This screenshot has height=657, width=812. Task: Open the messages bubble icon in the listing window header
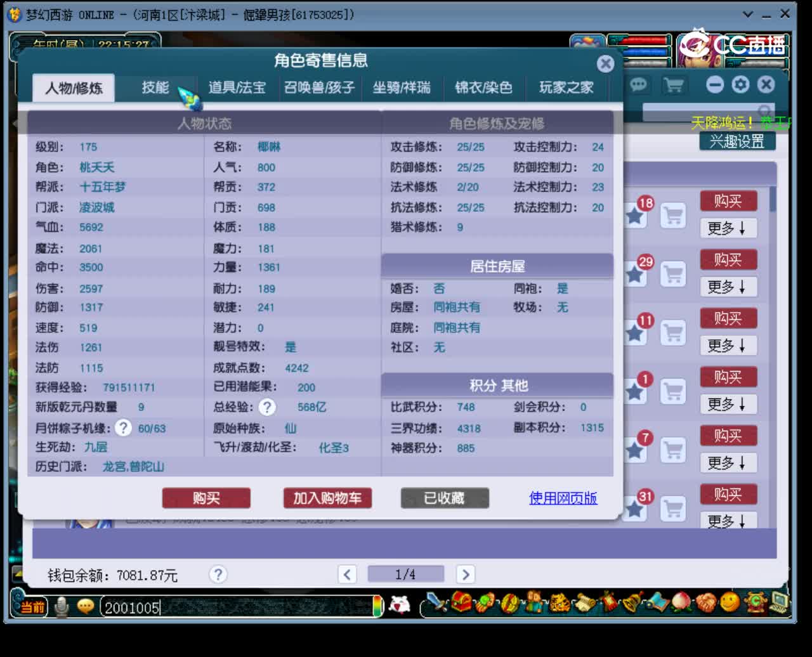click(x=639, y=84)
